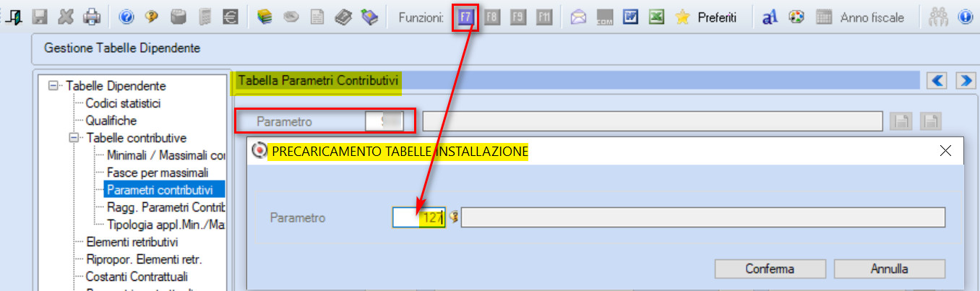The height and width of the screenshot is (291, 980).
Task: Click the exit door icon in toolbar
Action: tap(12, 16)
